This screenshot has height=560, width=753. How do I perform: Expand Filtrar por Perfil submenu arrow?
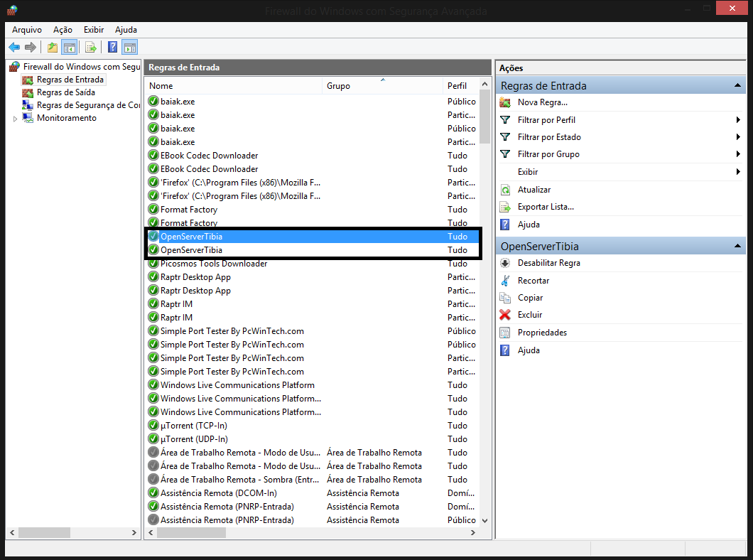[738, 119]
